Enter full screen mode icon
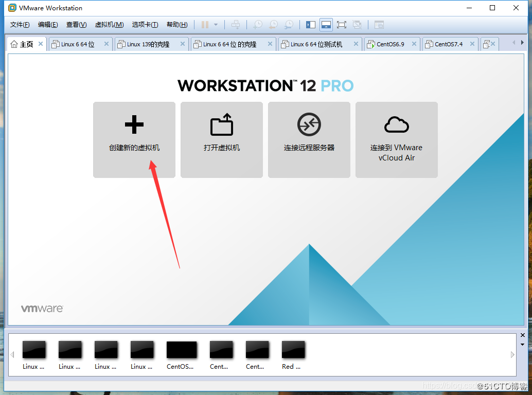 coord(341,24)
